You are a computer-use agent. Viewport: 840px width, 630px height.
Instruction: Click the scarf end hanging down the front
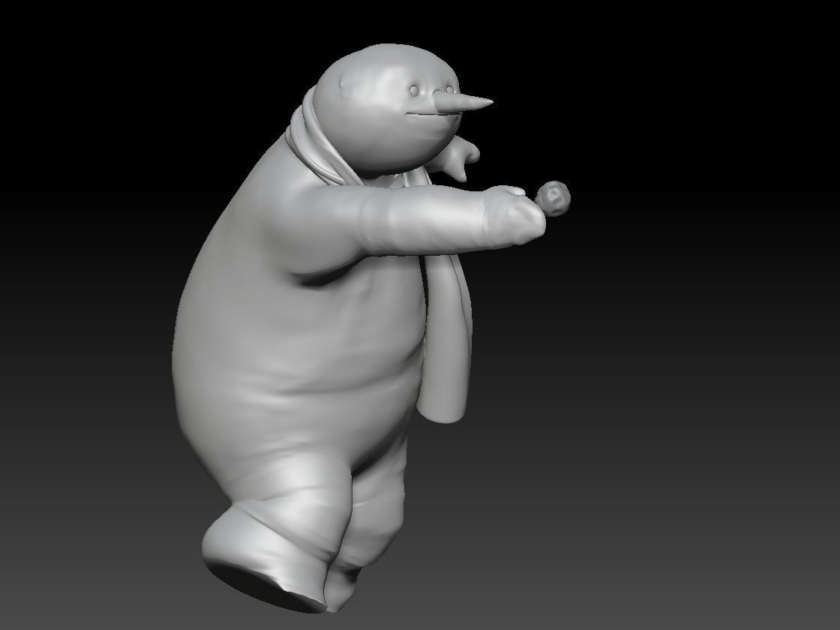click(x=445, y=337)
